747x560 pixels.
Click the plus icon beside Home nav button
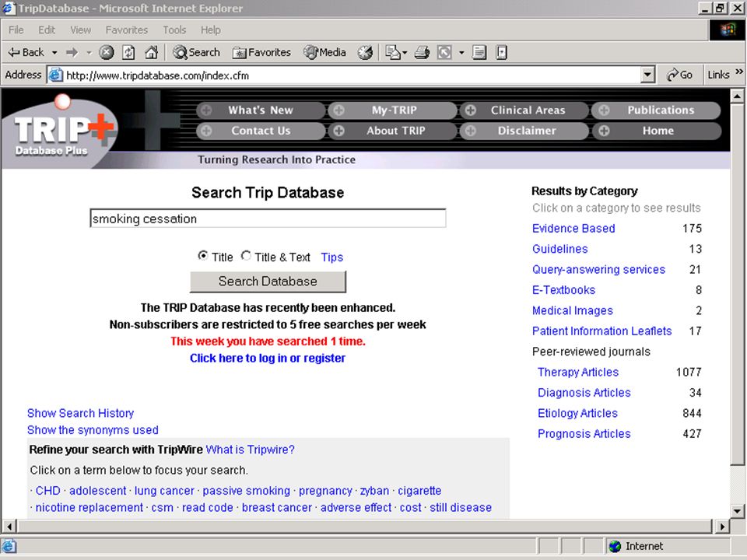(604, 131)
